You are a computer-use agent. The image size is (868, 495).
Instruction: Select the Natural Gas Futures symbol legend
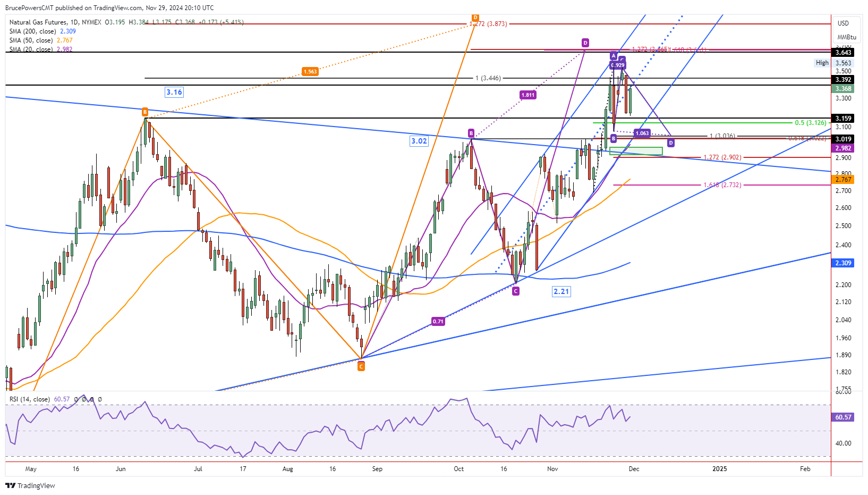[x=126, y=22]
